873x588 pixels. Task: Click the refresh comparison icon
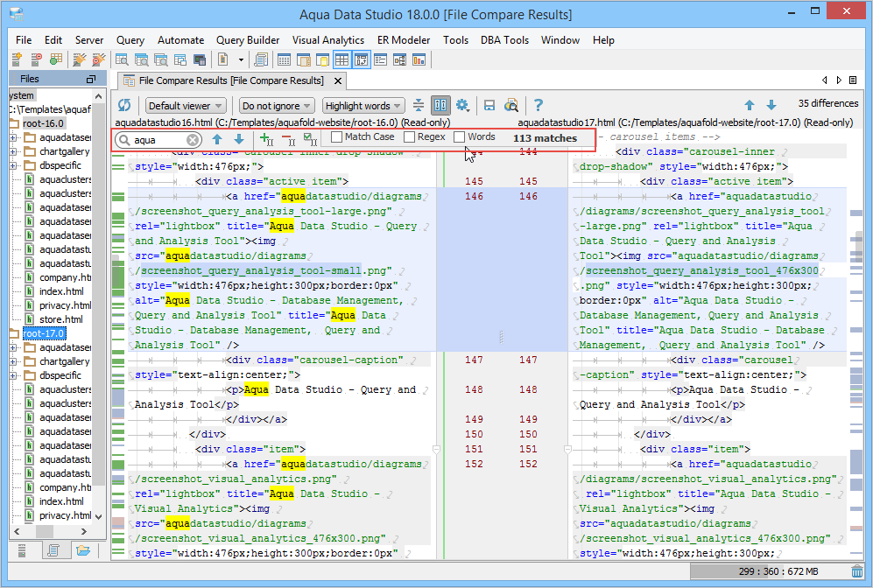124,106
